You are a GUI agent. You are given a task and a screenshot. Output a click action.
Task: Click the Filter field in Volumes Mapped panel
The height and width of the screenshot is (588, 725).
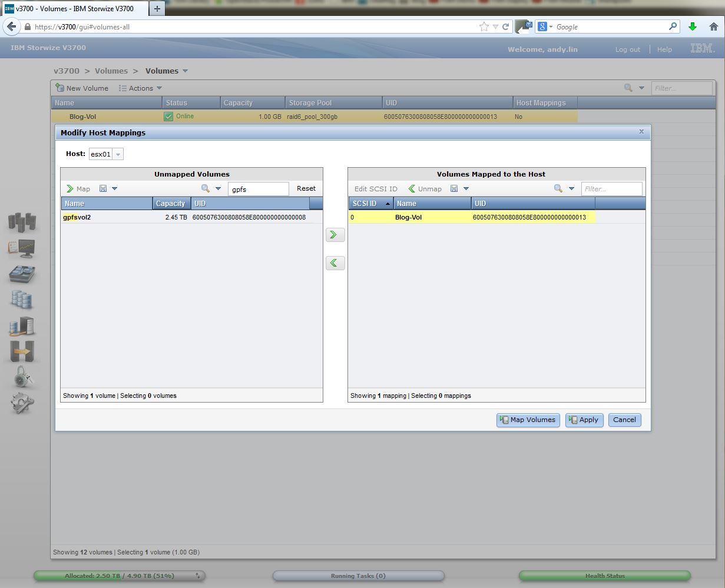tap(611, 189)
